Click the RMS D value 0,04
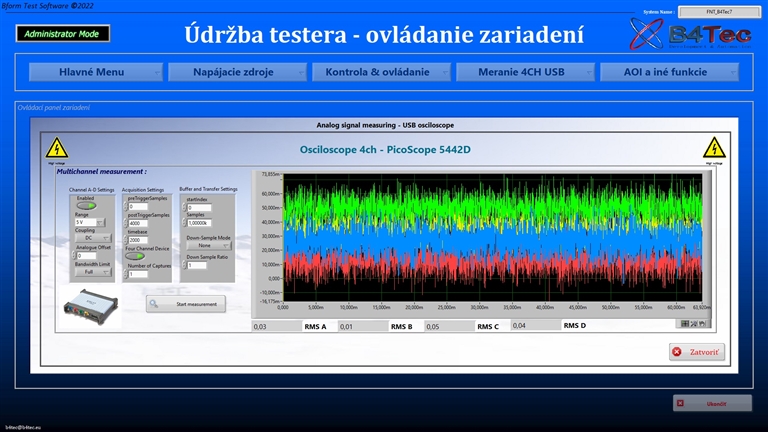The height and width of the screenshot is (432, 768). click(x=535, y=325)
